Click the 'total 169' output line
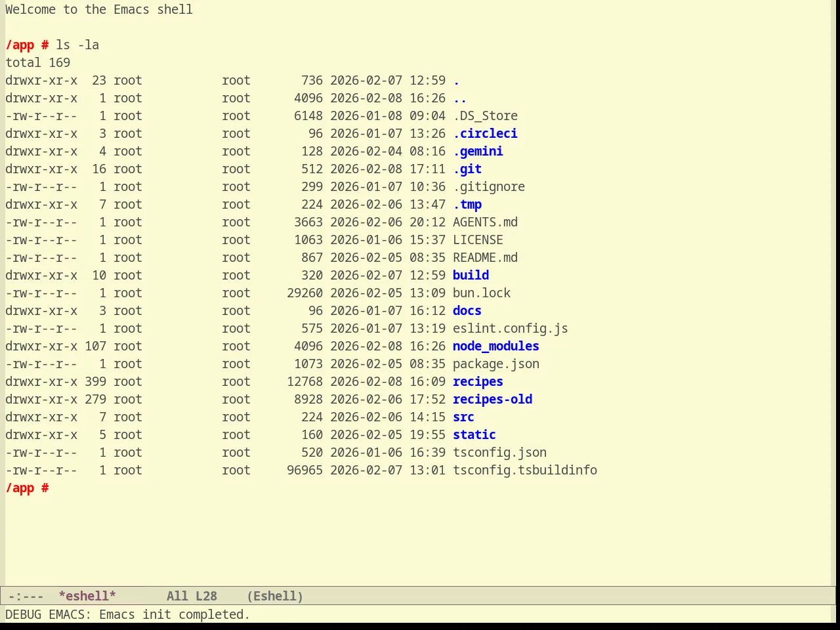The image size is (840, 630). [38, 62]
